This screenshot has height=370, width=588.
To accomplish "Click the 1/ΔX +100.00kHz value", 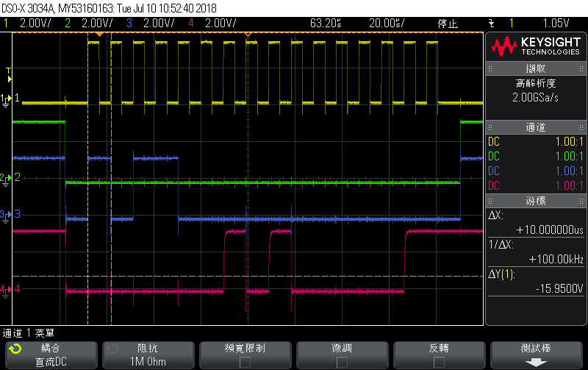I will click(556, 259).
